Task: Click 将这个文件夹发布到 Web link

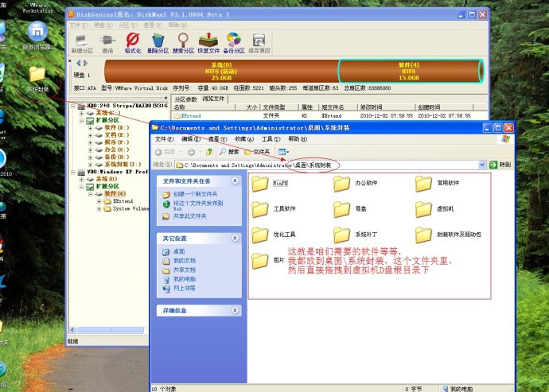Action: click(x=198, y=205)
